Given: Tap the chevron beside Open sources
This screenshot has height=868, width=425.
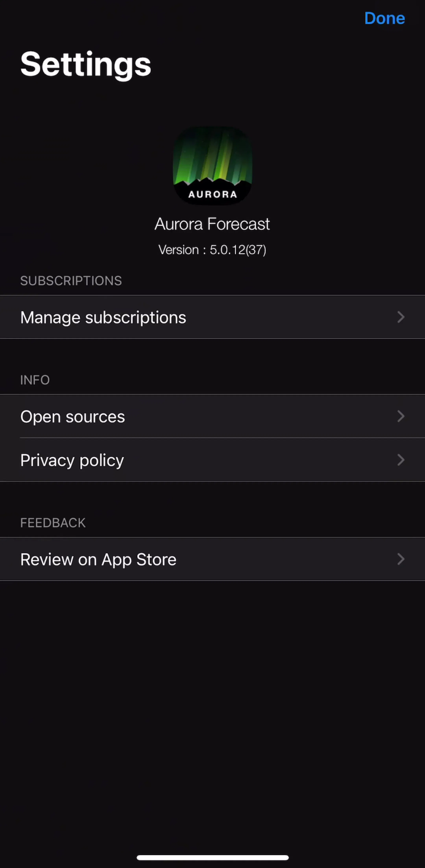Looking at the screenshot, I should (400, 416).
